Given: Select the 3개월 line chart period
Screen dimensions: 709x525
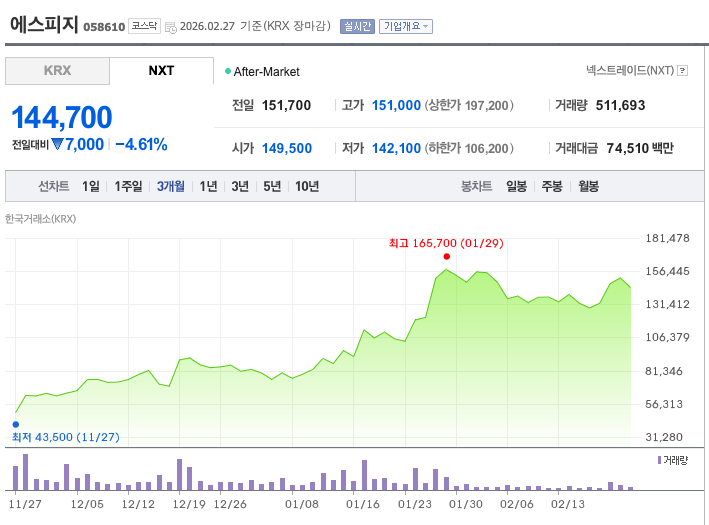Looking at the screenshot, I should point(170,186).
